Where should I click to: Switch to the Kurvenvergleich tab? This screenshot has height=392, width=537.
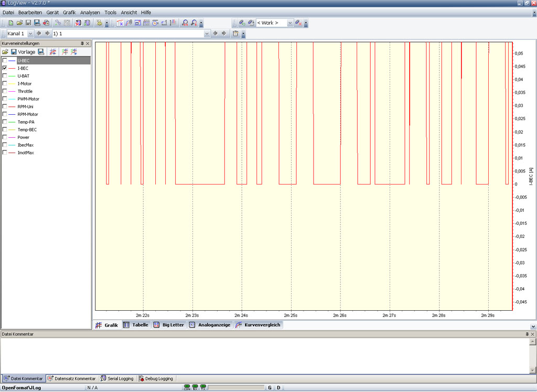pos(258,325)
